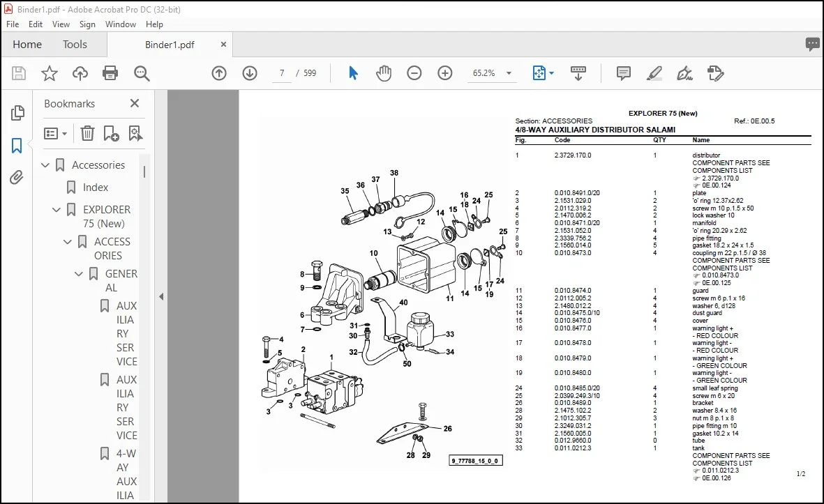Screen dimensions: 824x504
Task: Collapse the GENERAL bookmark
Action: click(78, 273)
